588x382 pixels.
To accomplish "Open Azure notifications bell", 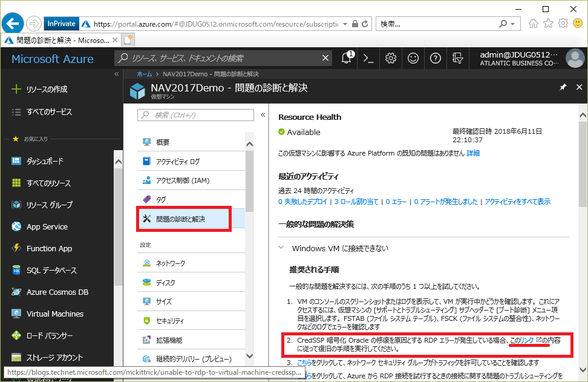I will click(x=347, y=58).
